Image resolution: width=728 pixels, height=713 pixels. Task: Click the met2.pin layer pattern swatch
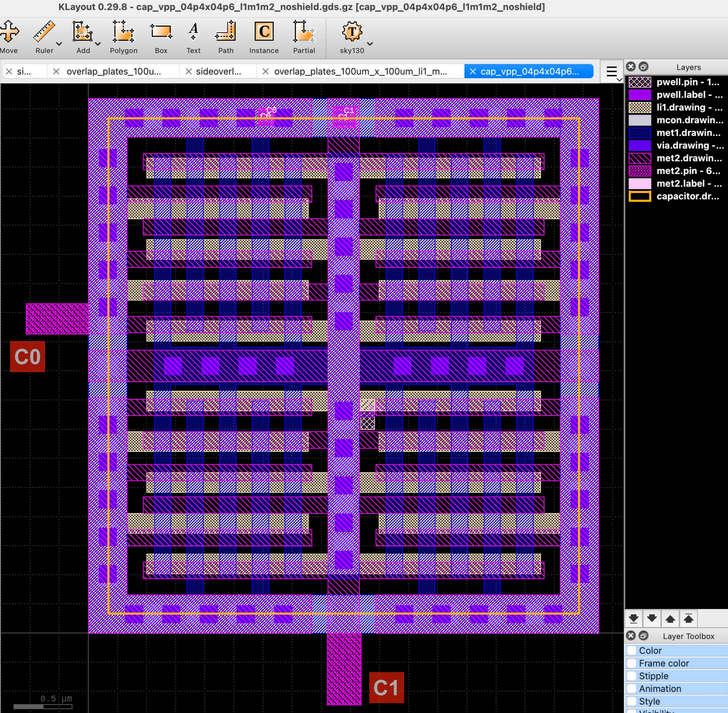pos(640,171)
